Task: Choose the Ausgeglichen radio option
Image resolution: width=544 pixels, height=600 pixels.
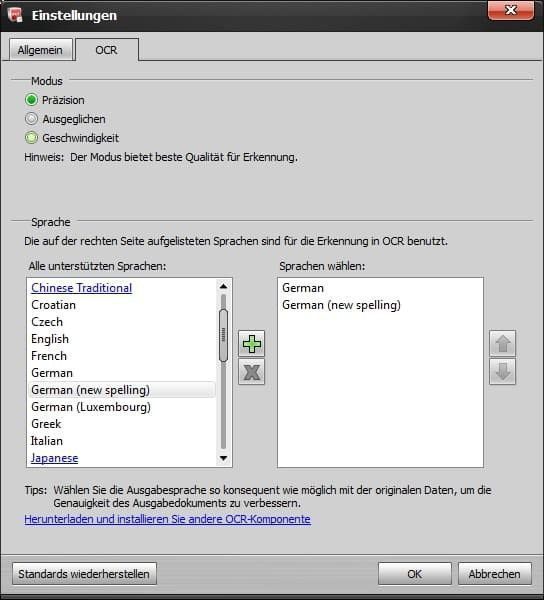Action: click(31, 119)
